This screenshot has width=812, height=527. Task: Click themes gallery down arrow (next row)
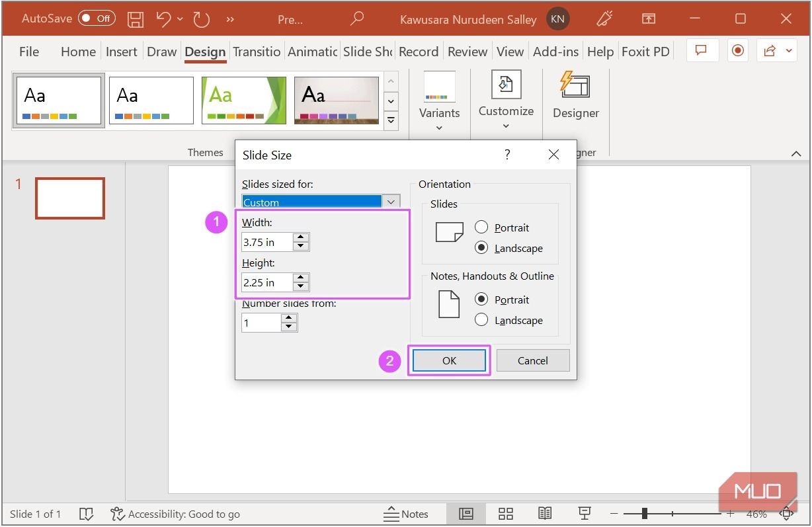pos(391,101)
